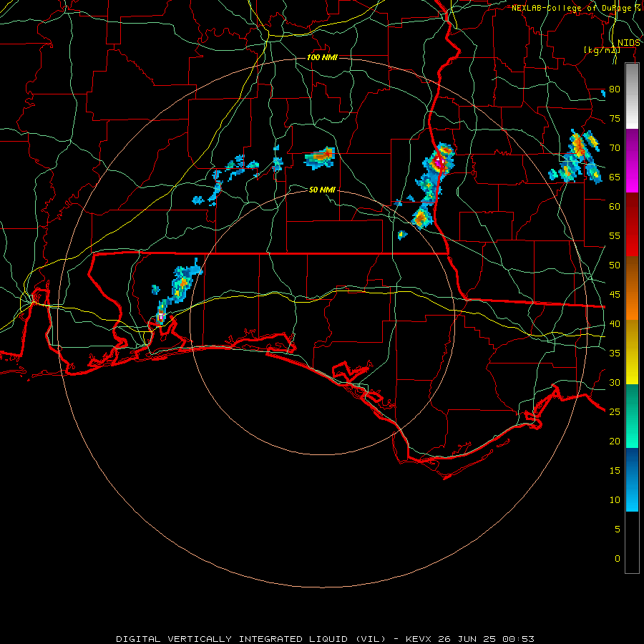
Task: Pick the green band of the color scale
Action: [632, 416]
